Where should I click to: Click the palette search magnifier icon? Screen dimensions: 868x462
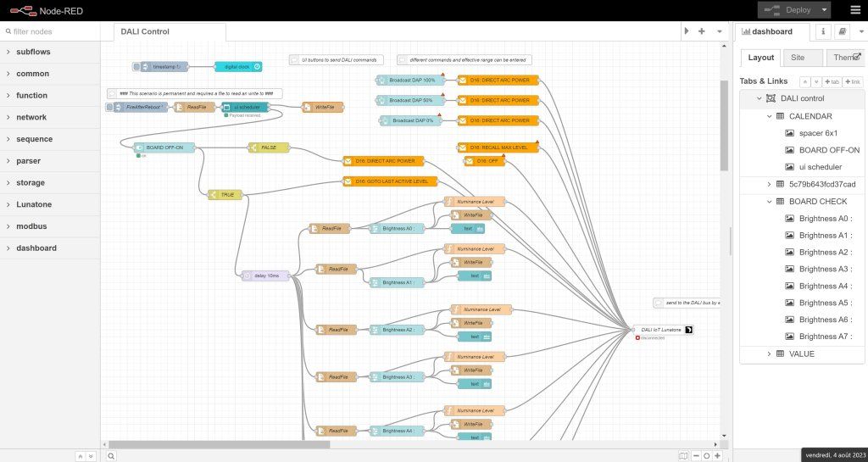111,455
